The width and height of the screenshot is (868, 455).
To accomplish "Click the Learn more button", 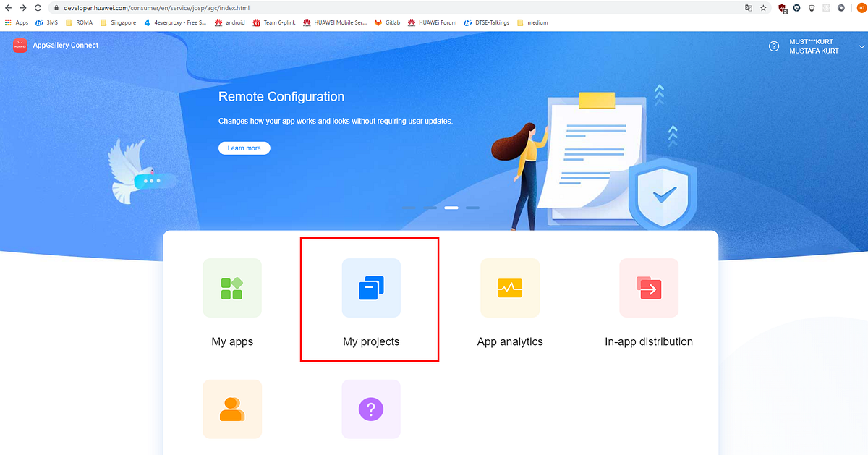I will (x=244, y=148).
